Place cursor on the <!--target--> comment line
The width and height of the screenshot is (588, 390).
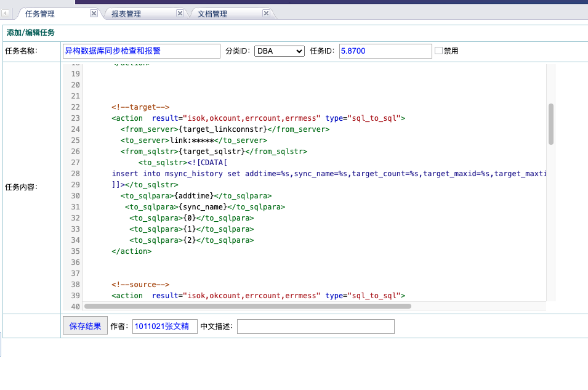tap(140, 107)
